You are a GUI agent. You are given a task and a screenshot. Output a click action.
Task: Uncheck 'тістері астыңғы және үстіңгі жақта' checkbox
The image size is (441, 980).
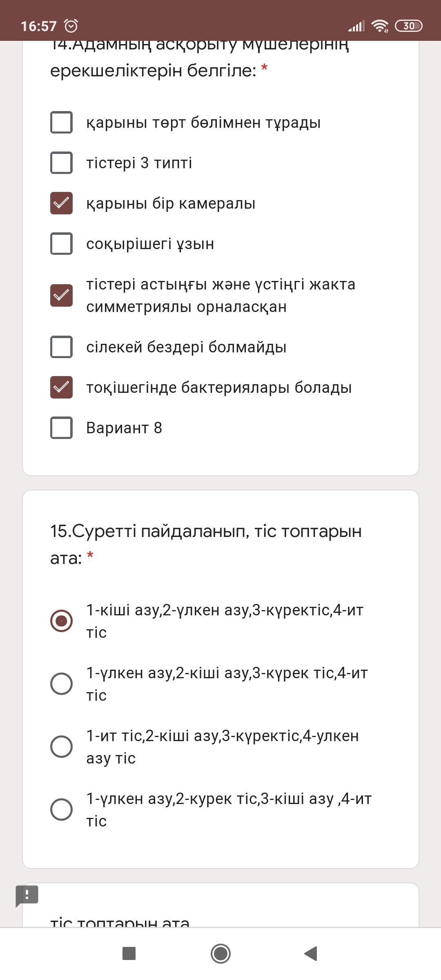pyautogui.click(x=61, y=295)
